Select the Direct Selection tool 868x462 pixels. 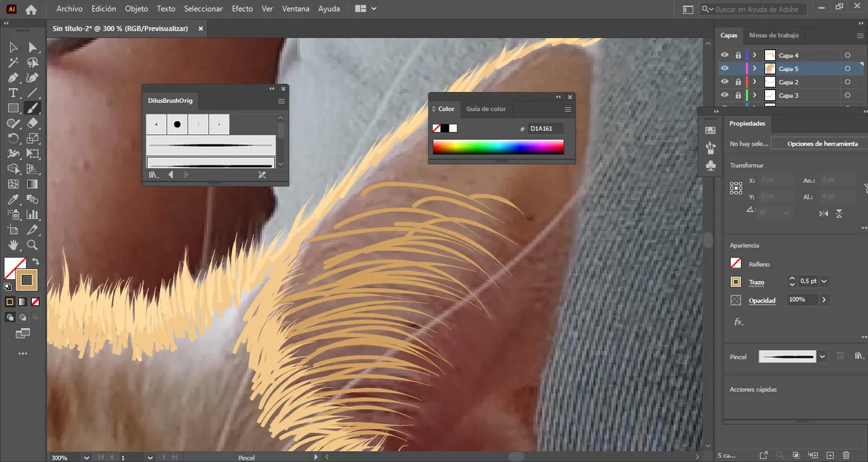point(32,47)
